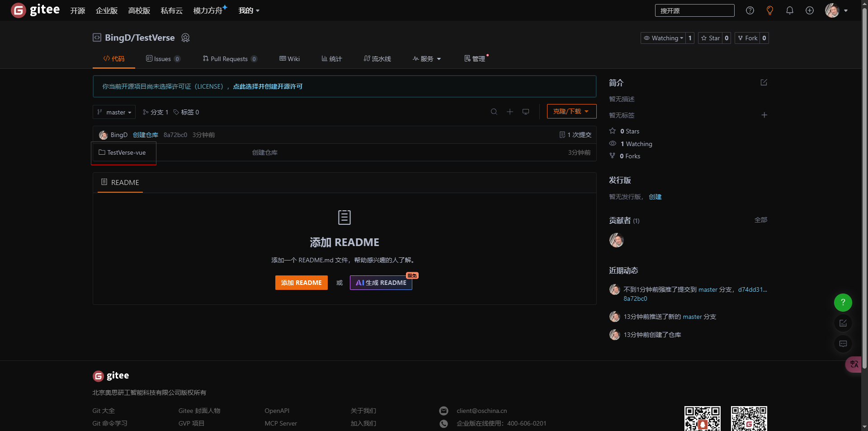Open the master branch selector
Viewport: 868px width, 431px height.
[114, 112]
